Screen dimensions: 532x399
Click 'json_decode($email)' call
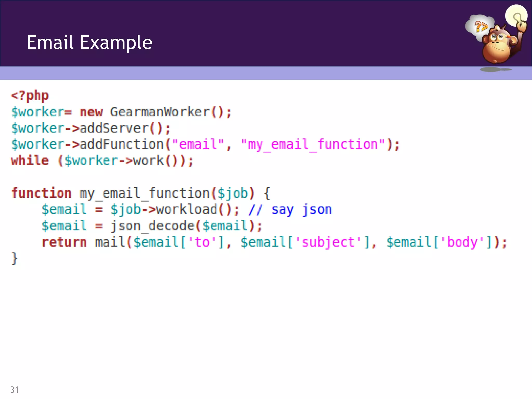(182, 226)
